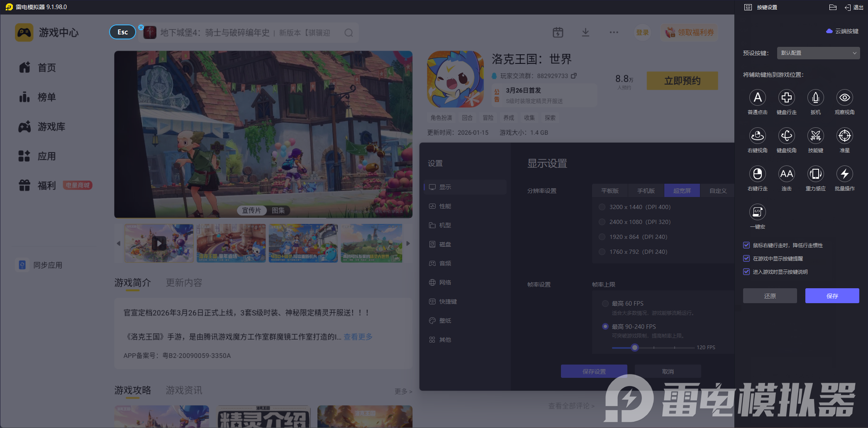Go to 榜单 in the game center sidebar
The image size is (868, 428).
coord(46,97)
